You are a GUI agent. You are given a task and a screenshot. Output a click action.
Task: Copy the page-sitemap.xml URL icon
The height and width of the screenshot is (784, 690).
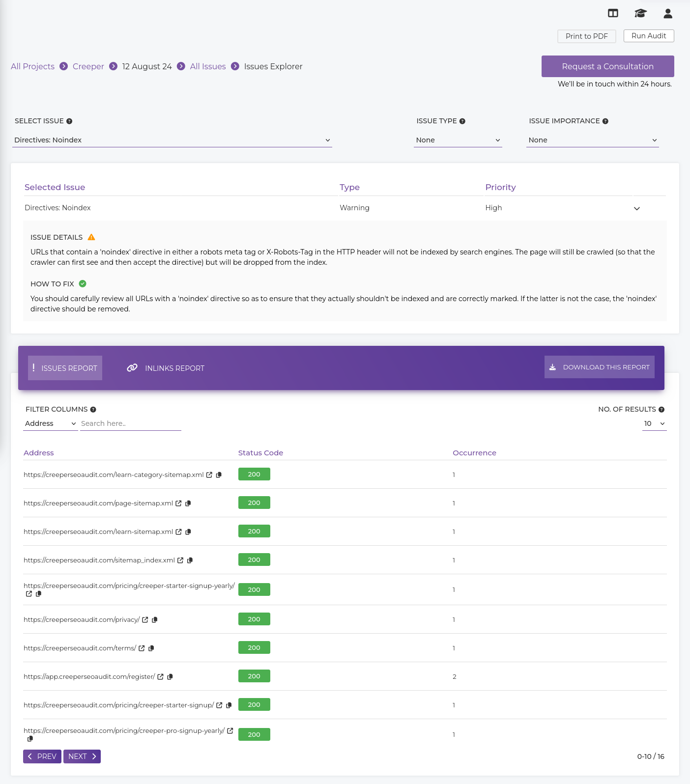(188, 504)
